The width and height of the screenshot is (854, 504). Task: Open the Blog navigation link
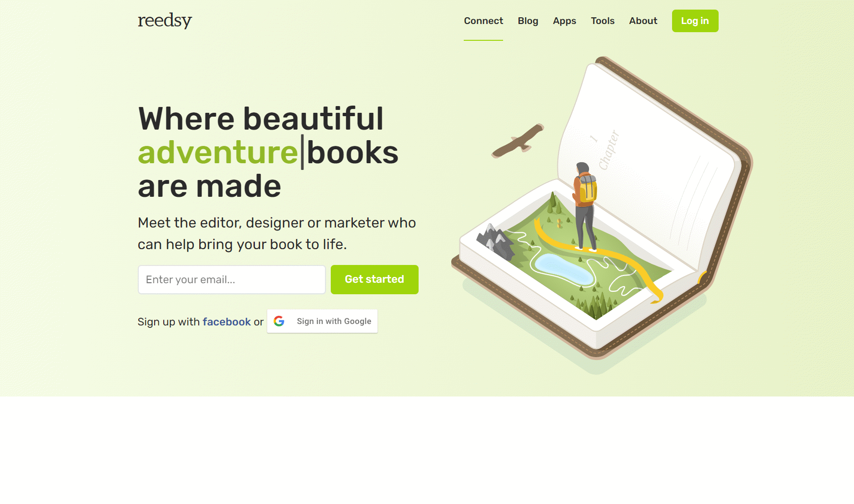528,21
